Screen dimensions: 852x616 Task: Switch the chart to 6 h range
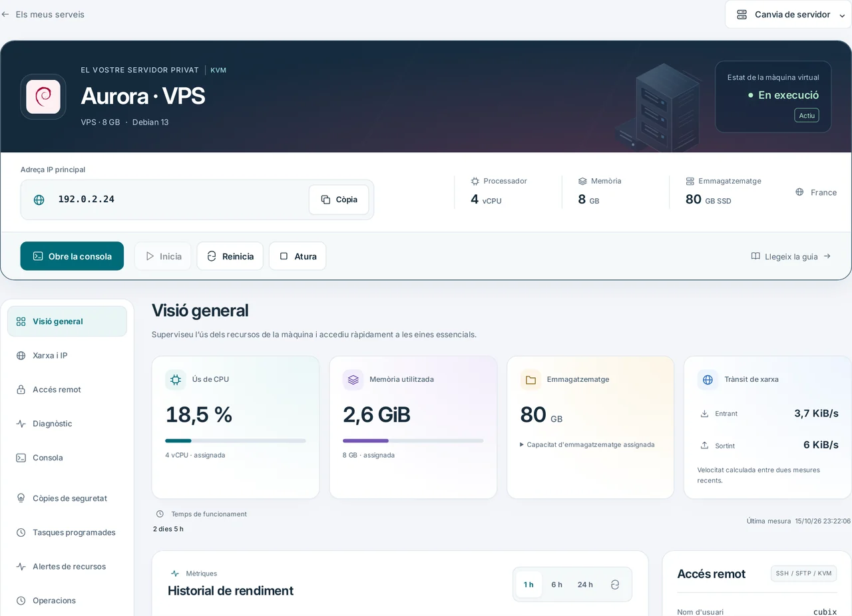556,585
